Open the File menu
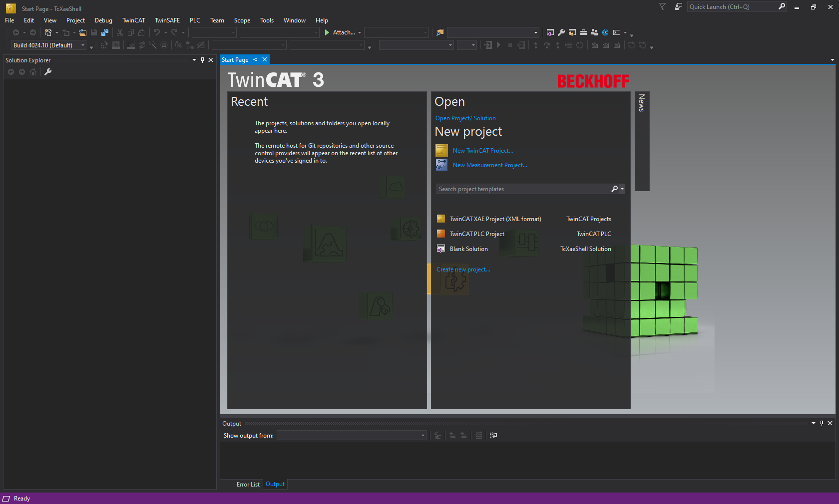This screenshot has height=504, width=839. point(9,20)
